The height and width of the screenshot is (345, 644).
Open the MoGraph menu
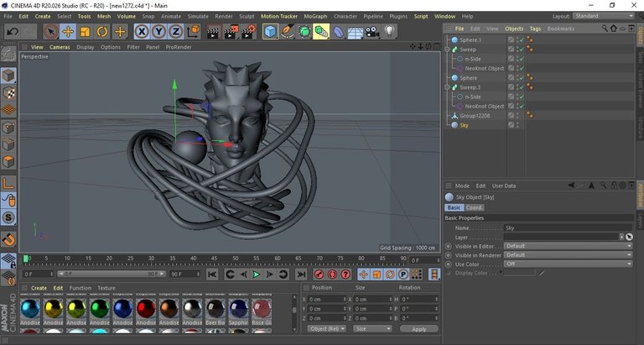click(x=315, y=17)
